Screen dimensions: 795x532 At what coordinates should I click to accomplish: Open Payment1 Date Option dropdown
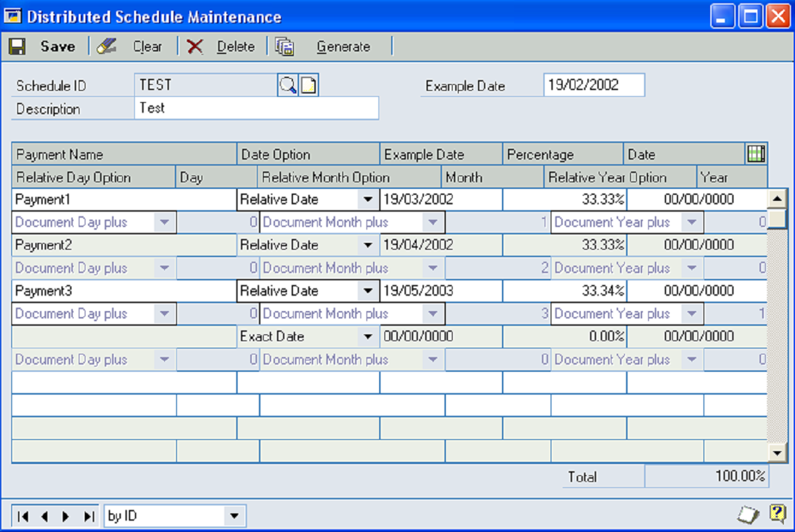click(368, 200)
